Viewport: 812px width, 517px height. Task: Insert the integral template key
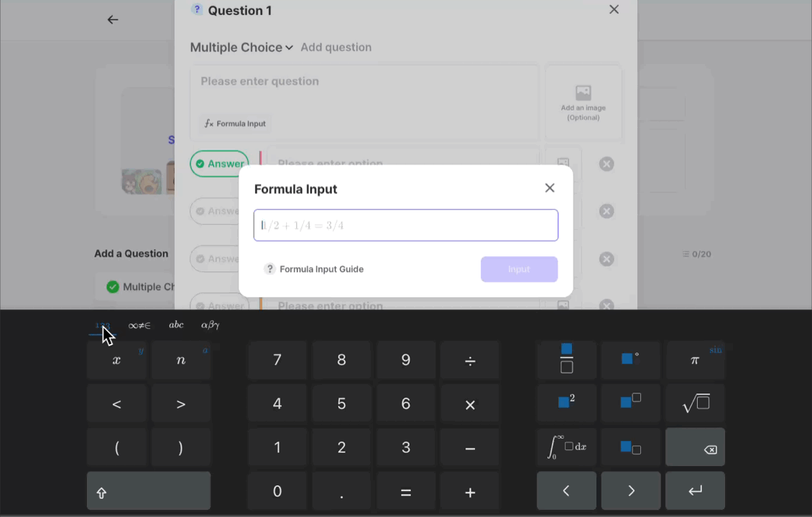coord(566,447)
